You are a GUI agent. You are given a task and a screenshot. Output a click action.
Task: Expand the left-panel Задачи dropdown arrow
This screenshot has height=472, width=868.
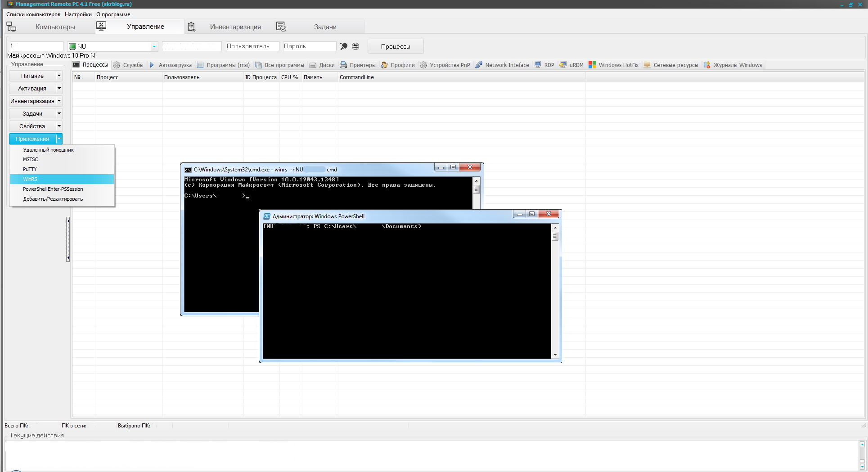(59, 113)
